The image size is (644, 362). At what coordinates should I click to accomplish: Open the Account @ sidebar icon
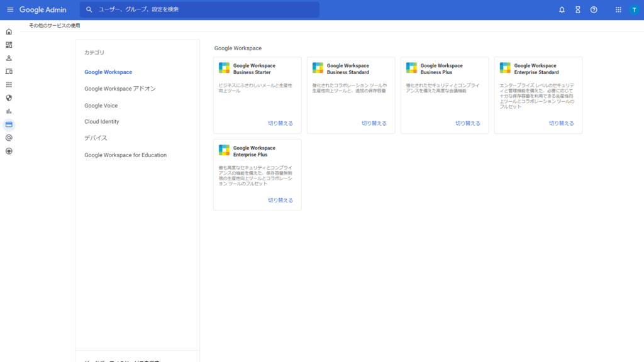[x=9, y=138]
